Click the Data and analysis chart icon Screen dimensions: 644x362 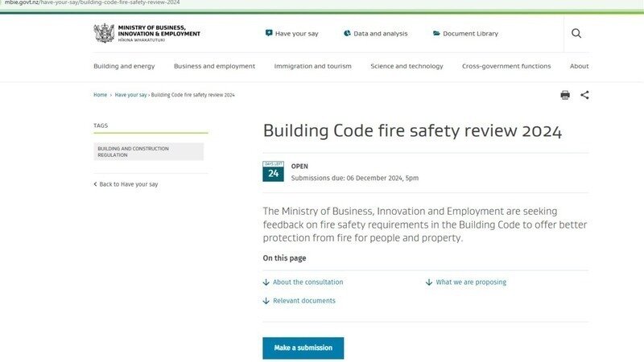[x=347, y=34]
